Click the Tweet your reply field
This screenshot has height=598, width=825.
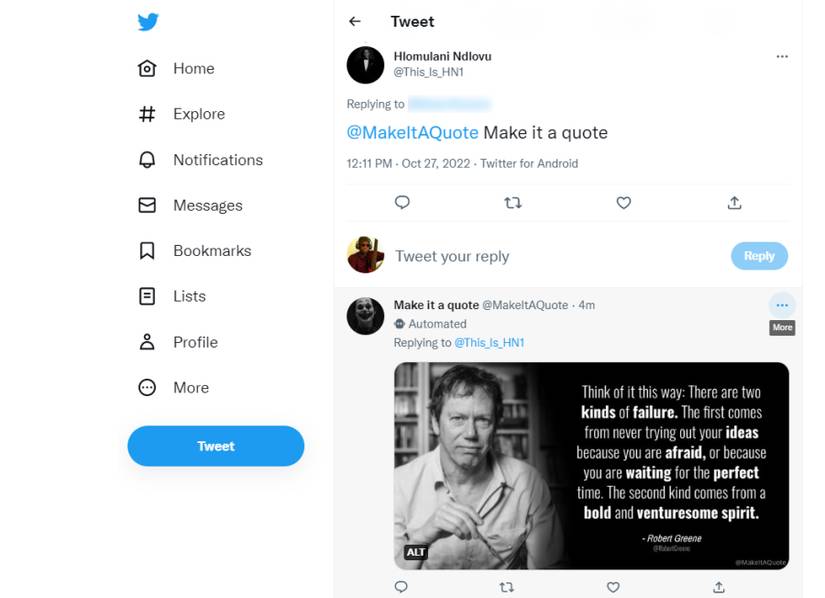[x=452, y=256]
